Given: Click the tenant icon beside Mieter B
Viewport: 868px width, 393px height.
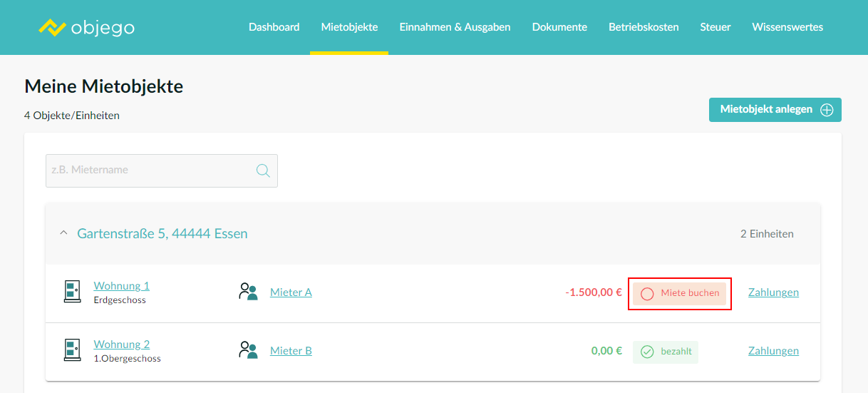Looking at the screenshot, I should coord(248,350).
